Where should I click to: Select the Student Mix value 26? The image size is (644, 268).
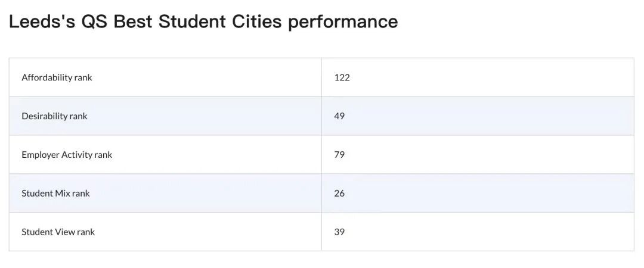click(x=339, y=194)
